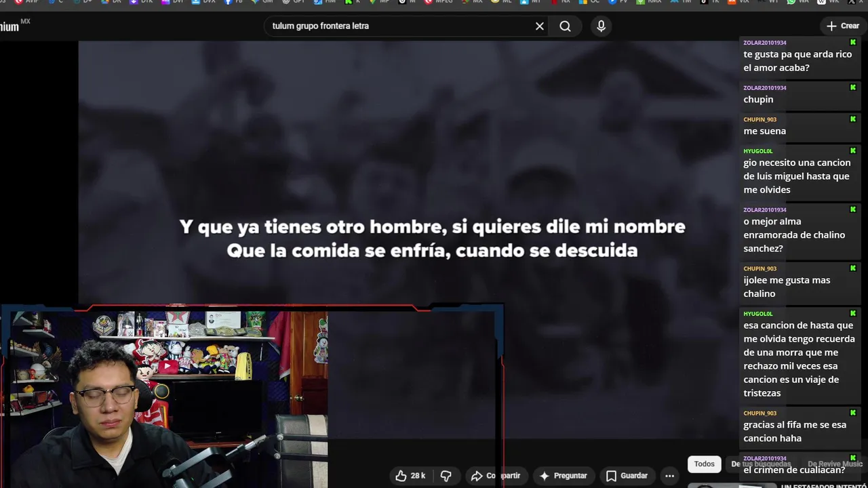868x488 pixels.
Task: Clear the YouTube search text with X
Action: click(x=540, y=26)
